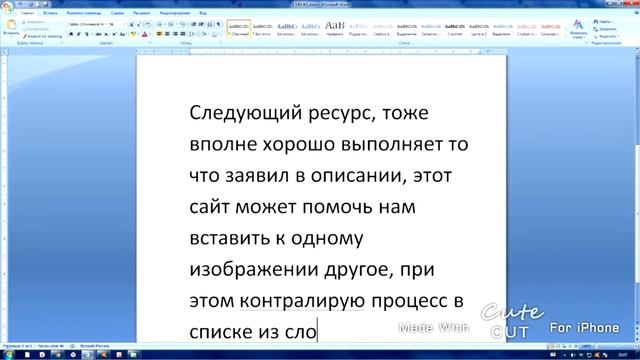The height and width of the screenshot is (360, 640).
Task: Click the large Вставить (Paste) clipboard icon
Action: [x=11, y=24]
